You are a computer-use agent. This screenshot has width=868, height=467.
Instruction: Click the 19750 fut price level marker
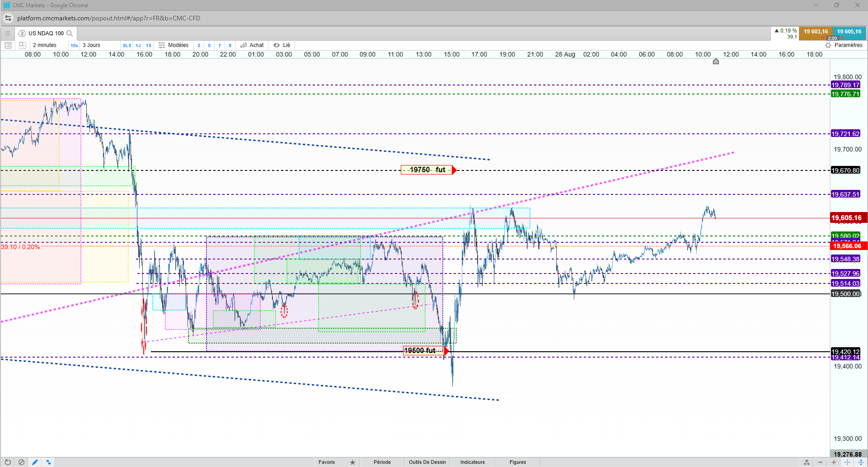428,170
